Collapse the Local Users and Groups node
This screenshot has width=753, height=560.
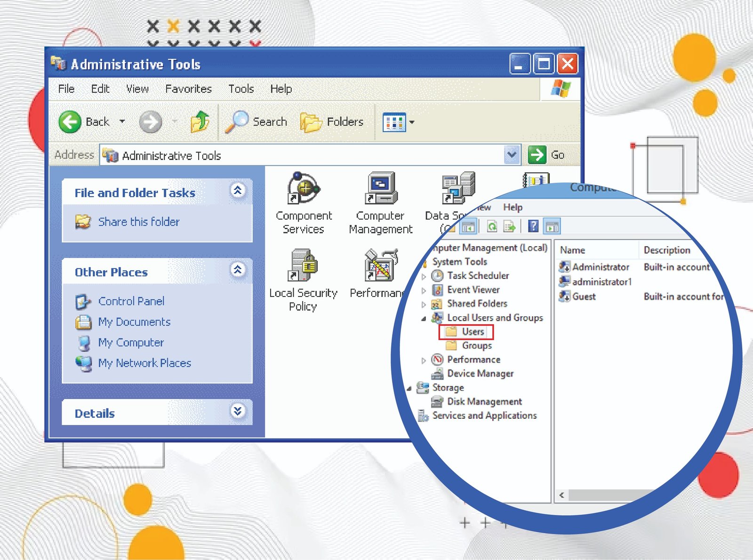(x=424, y=319)
